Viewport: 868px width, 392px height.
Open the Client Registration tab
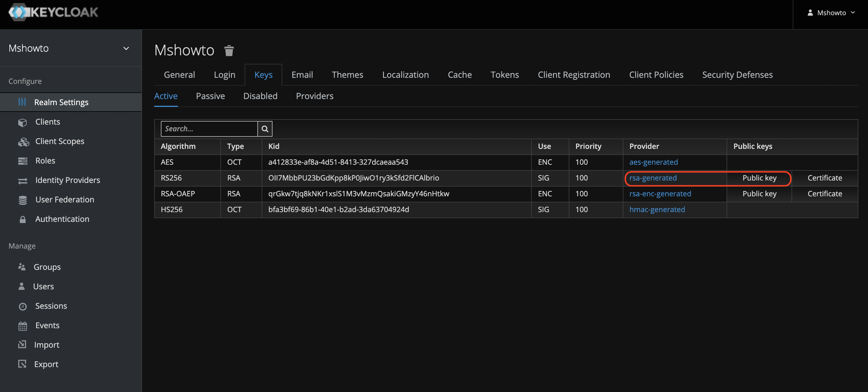574,74
